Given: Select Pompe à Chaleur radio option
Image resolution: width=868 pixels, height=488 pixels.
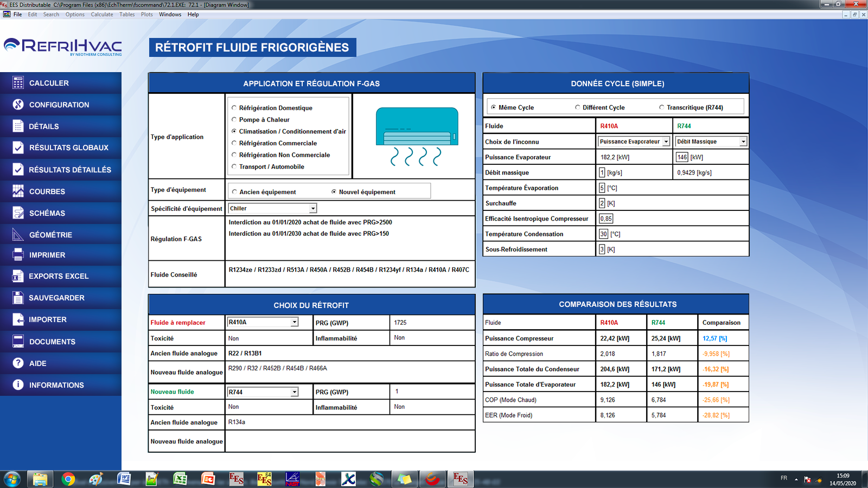Looking at the screenshot, I should point(234,120).
